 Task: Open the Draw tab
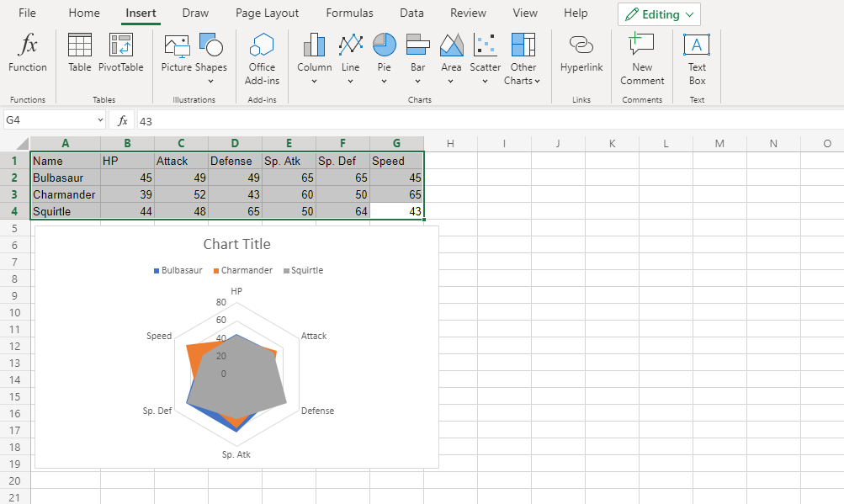click(x=194, y=13)
